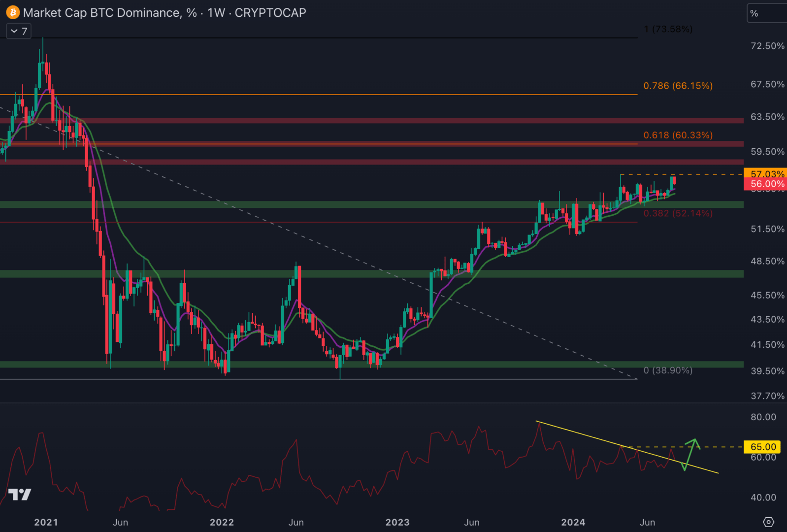Image resolution: width=787 pixels, height=532 pixels.
Task: Click the red 56.00% current price label
Action: pyautogui.click(x=765, y=184)
